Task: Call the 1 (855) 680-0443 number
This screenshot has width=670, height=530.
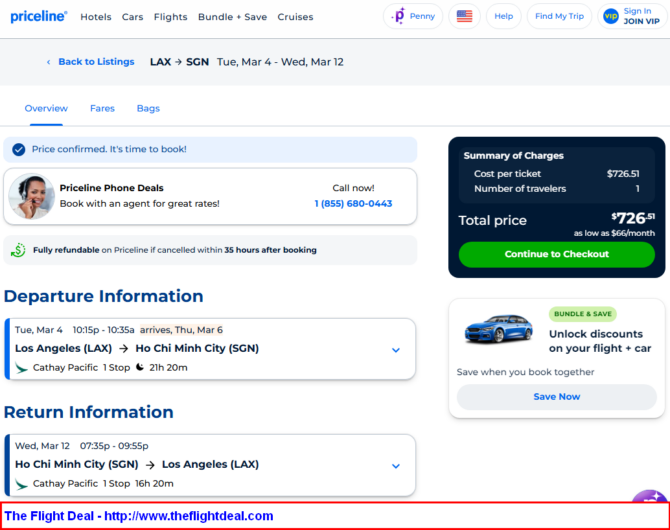Action: (x=353, y=204)
